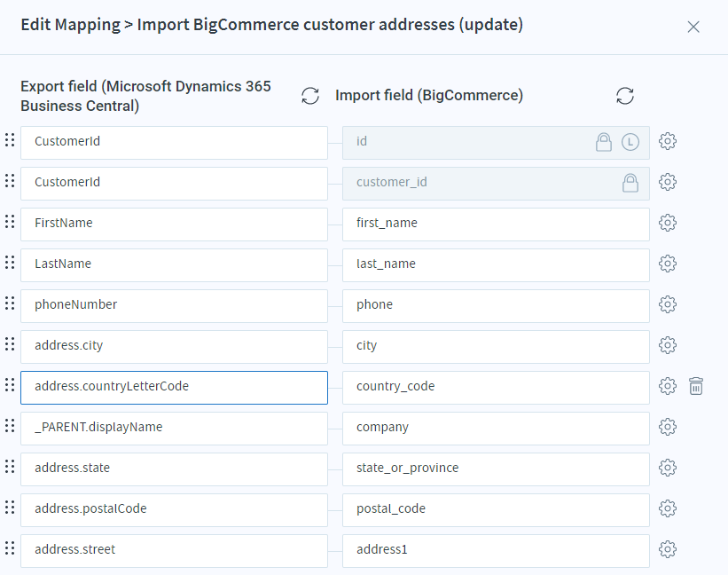Edit the address.postalCode export field

pyautogui.click(x=174, y=510)
